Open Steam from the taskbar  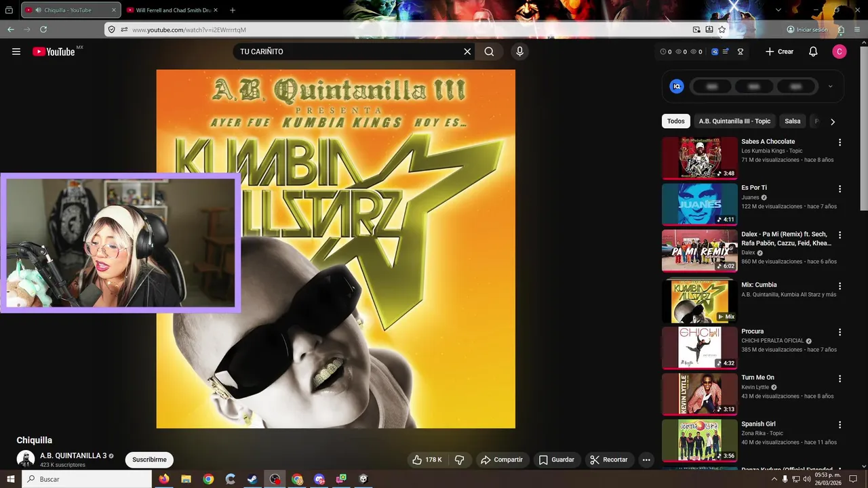(252, 479)
